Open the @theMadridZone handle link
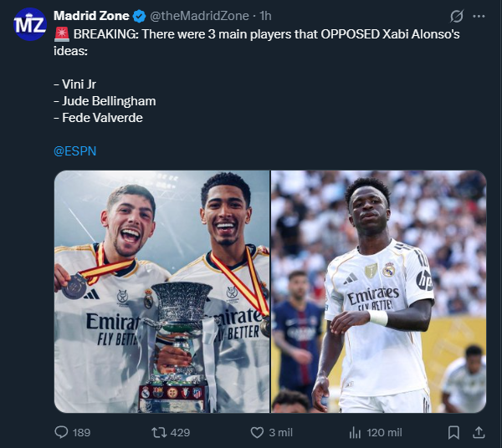This screenshot has width=502, height=448. pyautogui.click(x=199, y=16)
